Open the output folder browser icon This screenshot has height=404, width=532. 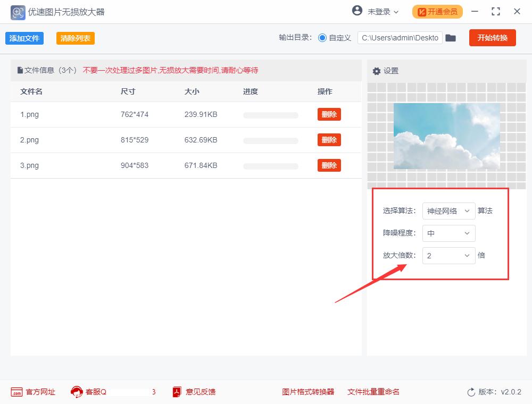(451, 38)
